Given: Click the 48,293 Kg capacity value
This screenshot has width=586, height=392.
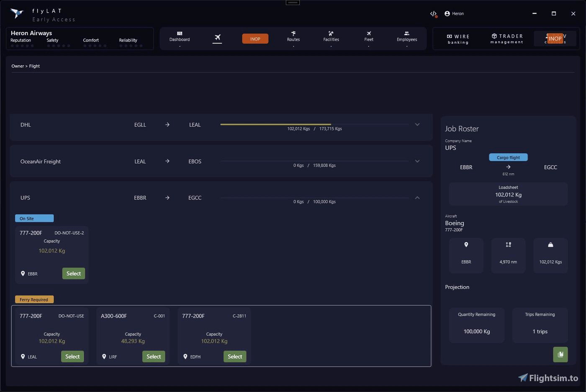Looking at the screenshot, I should pyautogui.click(x=133, y=341).
